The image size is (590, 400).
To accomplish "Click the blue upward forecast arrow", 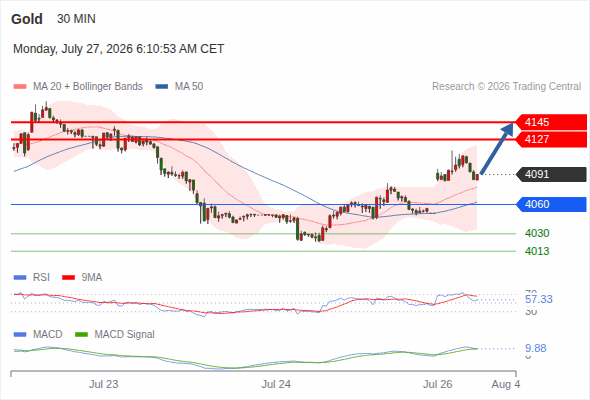I will coord(497,149).
